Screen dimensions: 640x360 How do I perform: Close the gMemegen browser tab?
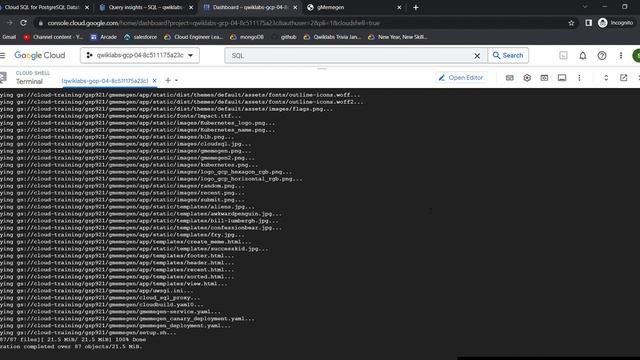pyautogui.click(x=399, y=7)
